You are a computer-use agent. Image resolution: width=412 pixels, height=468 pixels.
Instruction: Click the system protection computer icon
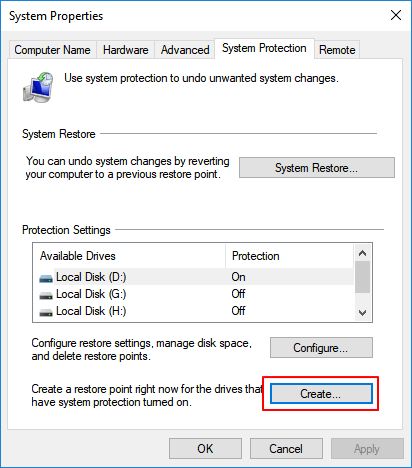click(38, 87)
